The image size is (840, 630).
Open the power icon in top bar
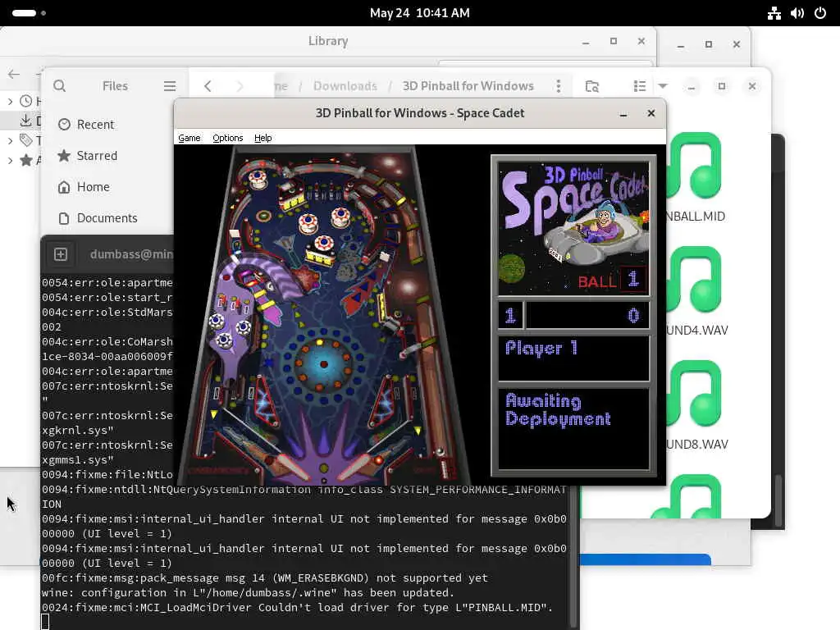click(820, 13)
